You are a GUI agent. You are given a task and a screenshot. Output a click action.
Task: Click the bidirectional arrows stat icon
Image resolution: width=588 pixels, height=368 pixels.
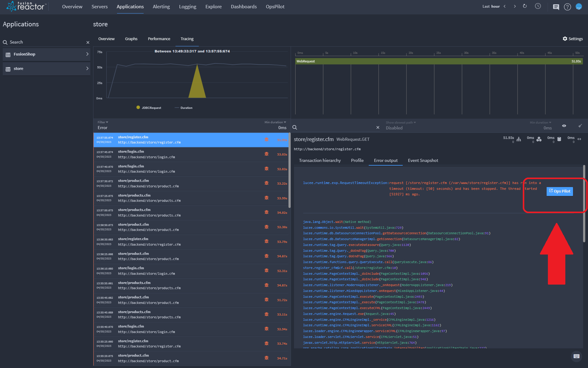tap(579, 139)
